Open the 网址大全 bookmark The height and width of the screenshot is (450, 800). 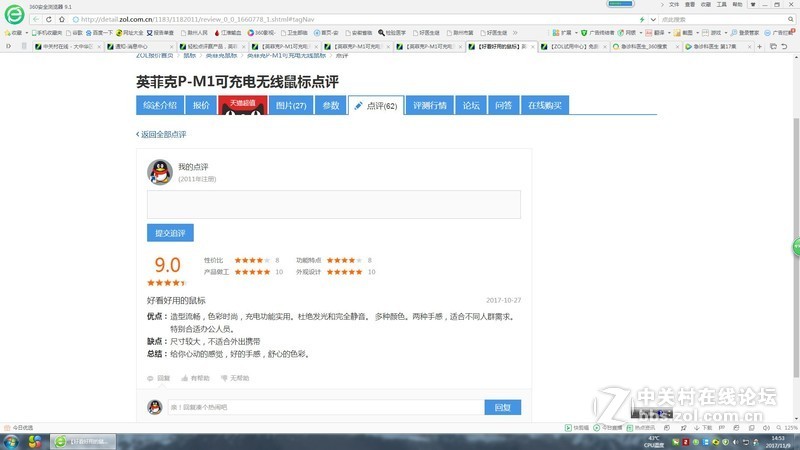(130, 33)
